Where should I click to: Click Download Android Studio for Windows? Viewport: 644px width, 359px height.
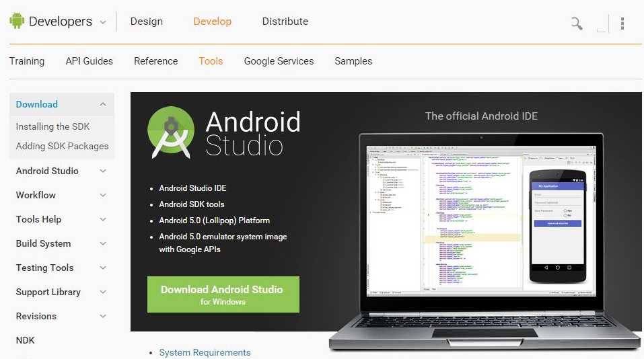click(x=223, y=294)
